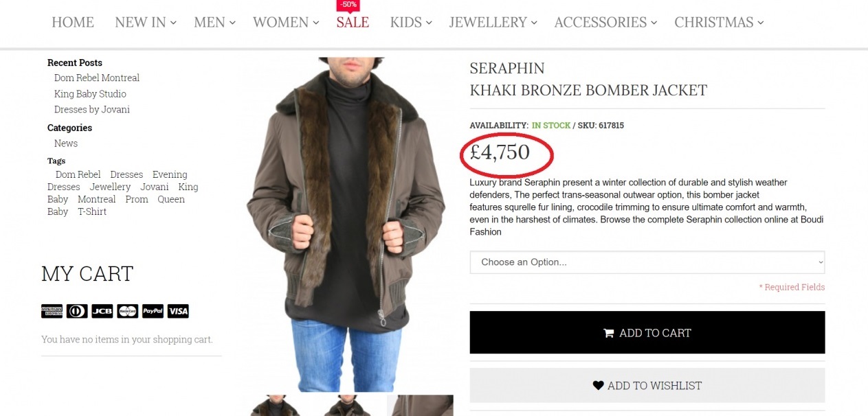This screenshot has width=868, height=416.
Task: Open the Sale menu item
Action: tap(353, 23)
